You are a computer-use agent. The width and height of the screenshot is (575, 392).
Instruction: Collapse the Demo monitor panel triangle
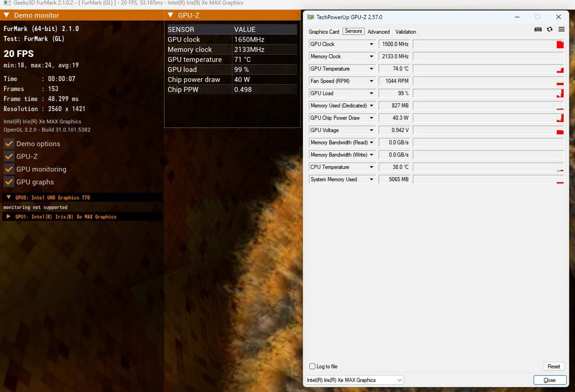(x=7, y=15)
